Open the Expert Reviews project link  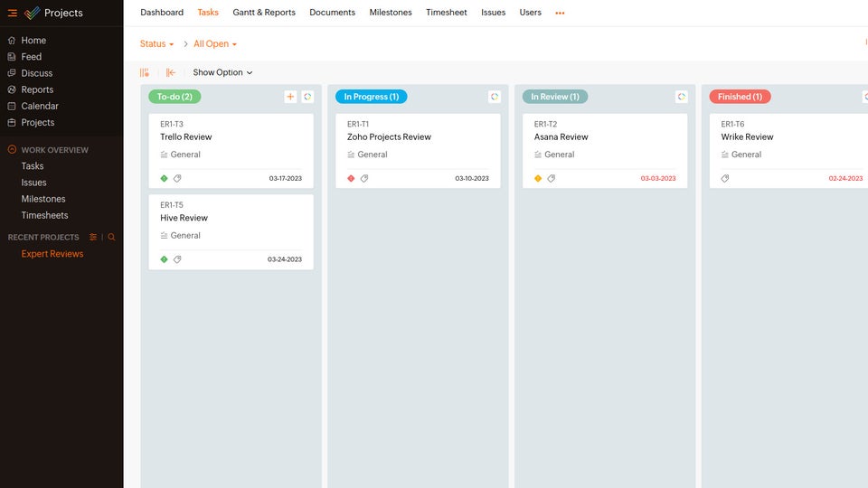click(52, 254)
